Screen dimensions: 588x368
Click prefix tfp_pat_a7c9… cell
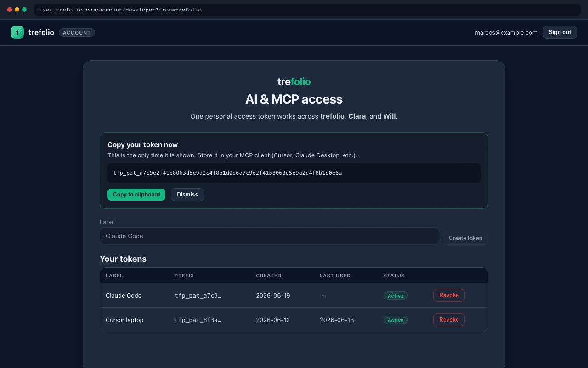pos(198,295)
